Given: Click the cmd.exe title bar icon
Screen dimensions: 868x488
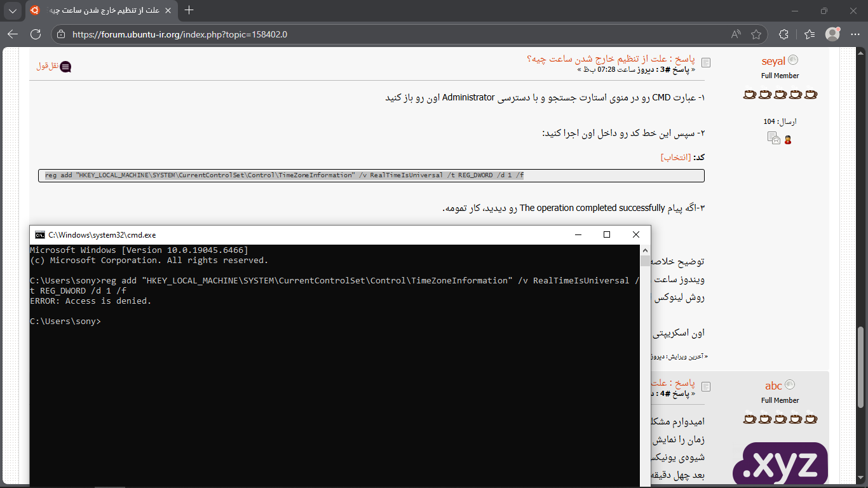Looking at the screenshot, I should pos(39,234).
